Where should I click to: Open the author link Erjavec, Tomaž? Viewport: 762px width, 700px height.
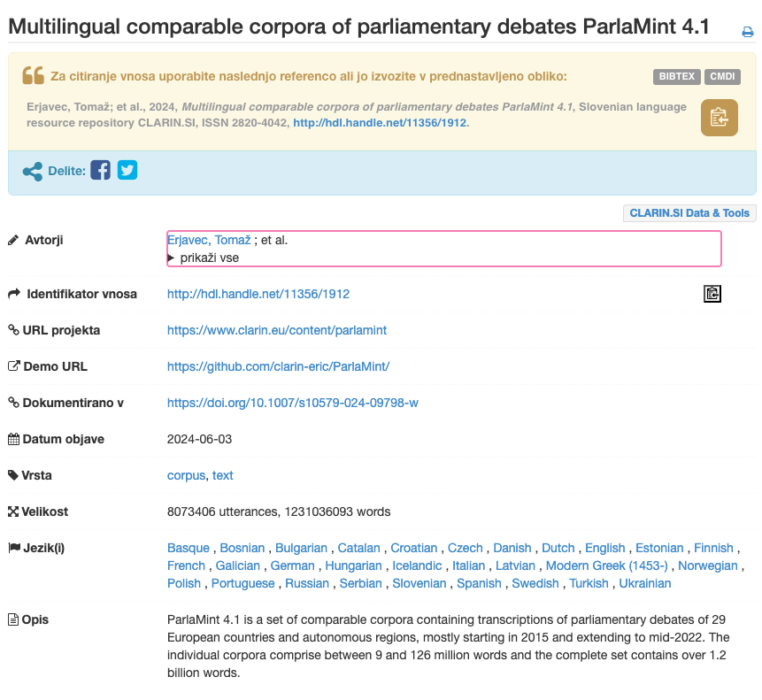209,240
